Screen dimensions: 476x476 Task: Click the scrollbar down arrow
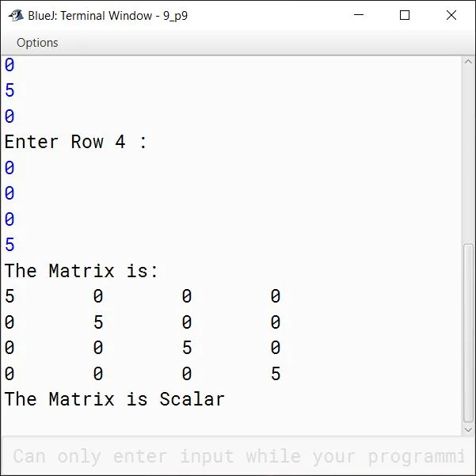tap(468, 428)
